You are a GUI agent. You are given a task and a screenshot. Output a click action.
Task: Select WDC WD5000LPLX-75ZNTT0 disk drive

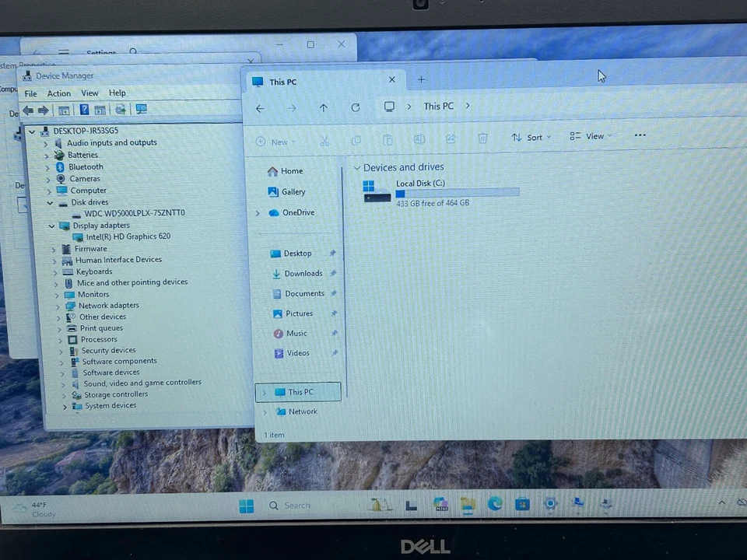(135, 213)
